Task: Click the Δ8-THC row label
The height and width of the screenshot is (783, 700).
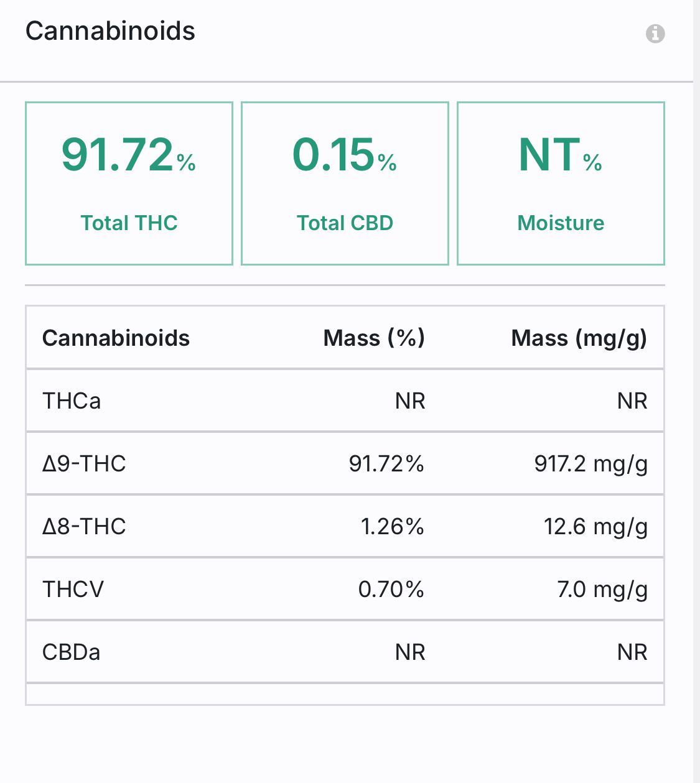Action: coord(84,526)
